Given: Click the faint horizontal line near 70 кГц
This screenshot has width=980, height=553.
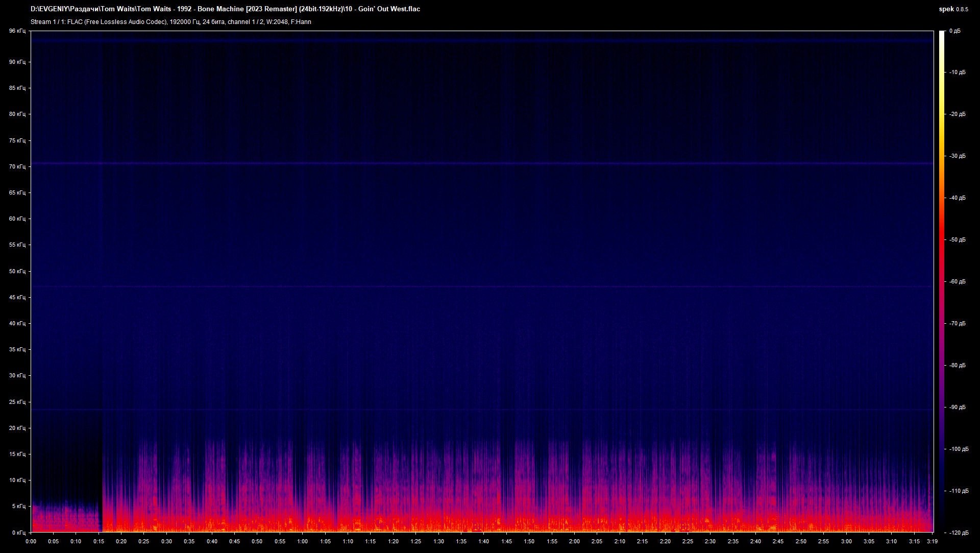Looking at the screenshot, I should point(482,163).
